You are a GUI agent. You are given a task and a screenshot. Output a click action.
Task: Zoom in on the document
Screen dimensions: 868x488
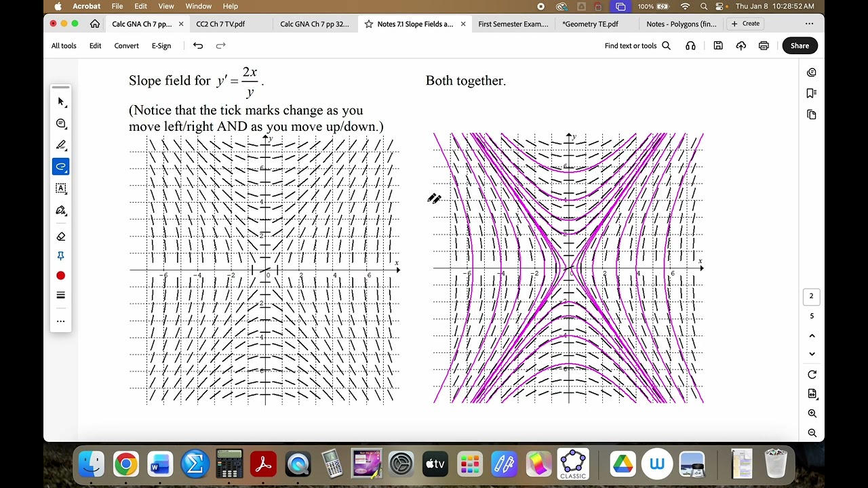point(812,413)
